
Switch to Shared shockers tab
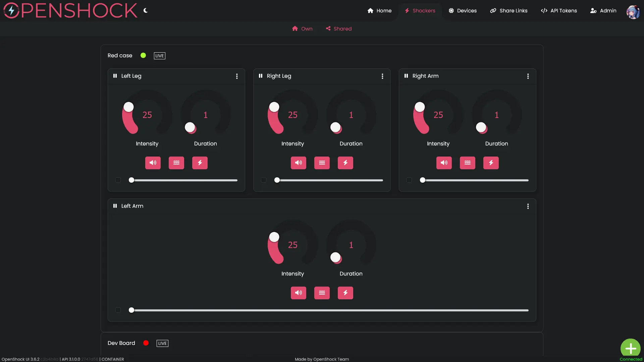pos(338,29)
